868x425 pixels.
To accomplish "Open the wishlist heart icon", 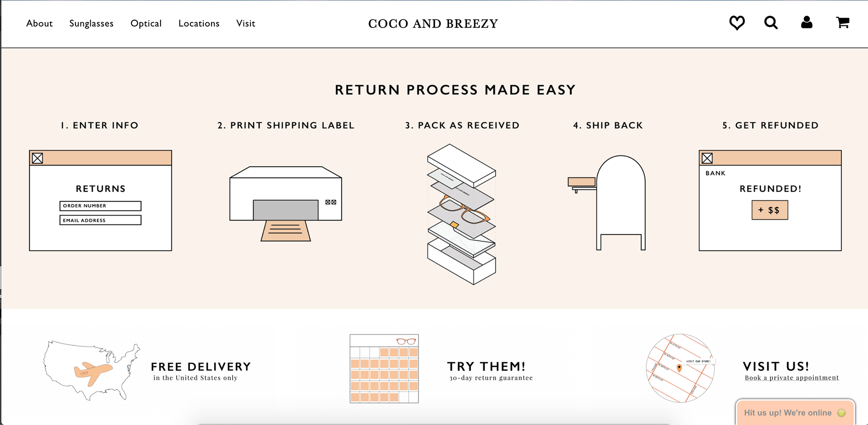I will tap(737, 23).
